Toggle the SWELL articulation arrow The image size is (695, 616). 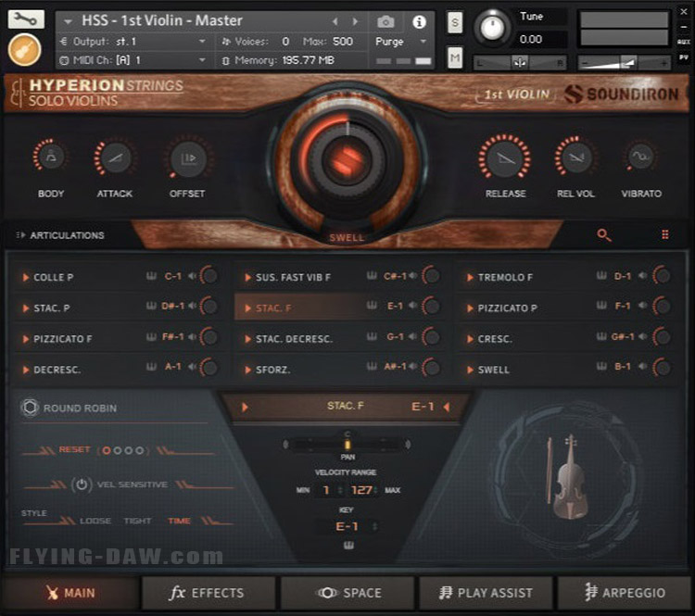[470, 370]
